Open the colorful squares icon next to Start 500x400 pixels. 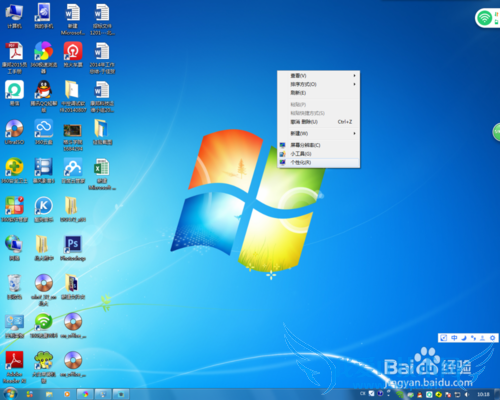30,394
